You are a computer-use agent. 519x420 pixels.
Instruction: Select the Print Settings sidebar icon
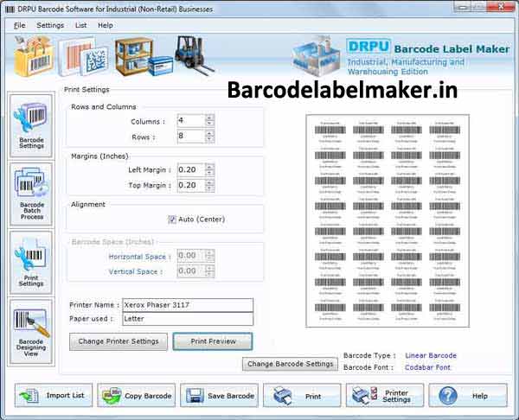tap(31, 262)
